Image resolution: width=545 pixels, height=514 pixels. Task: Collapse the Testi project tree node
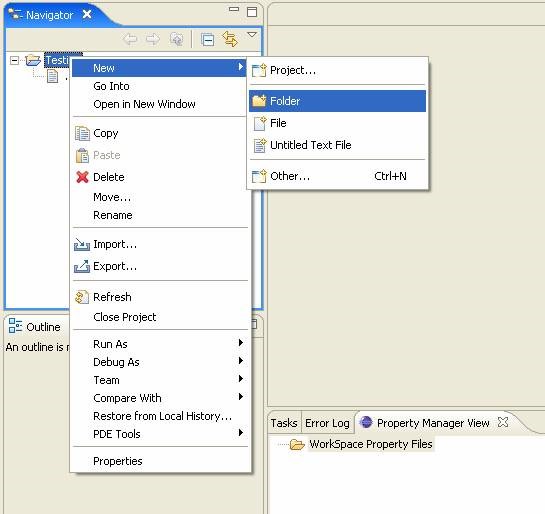pyautogui.click(x=14, y=60)
